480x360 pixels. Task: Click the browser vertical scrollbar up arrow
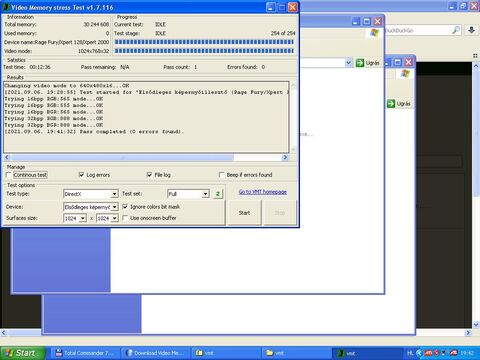[476, 66]
